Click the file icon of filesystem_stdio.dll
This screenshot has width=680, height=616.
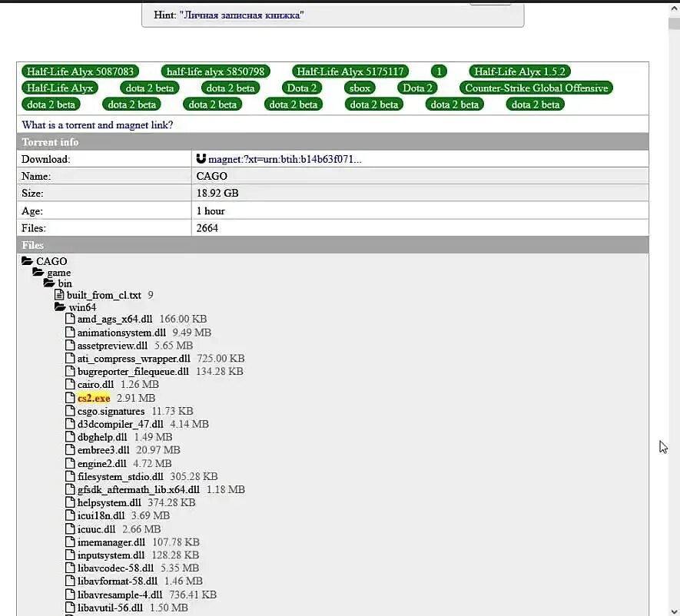click(70, 476)
